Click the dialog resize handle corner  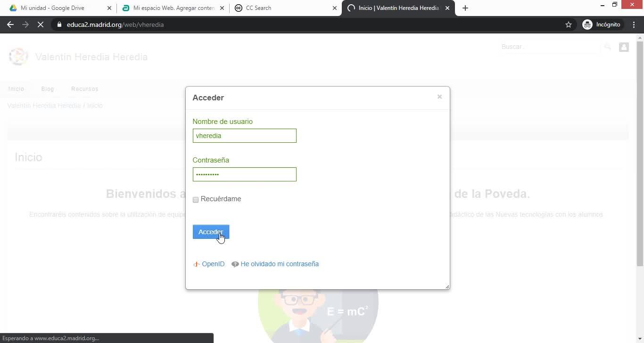pyautogui.click(x=446, y=286)
